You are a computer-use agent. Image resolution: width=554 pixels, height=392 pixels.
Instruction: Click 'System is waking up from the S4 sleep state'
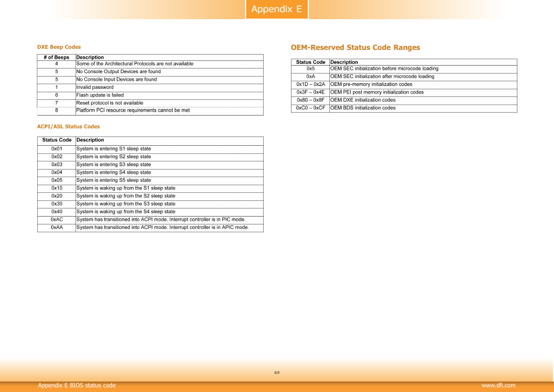tap(126, 212)
